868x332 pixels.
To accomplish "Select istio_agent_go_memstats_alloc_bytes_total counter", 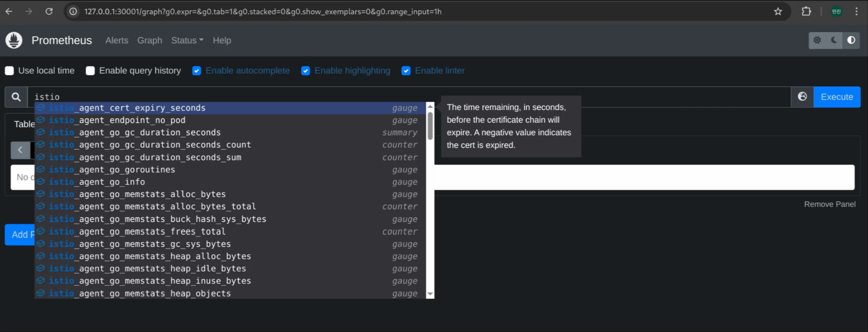I will tap(230, 207).
